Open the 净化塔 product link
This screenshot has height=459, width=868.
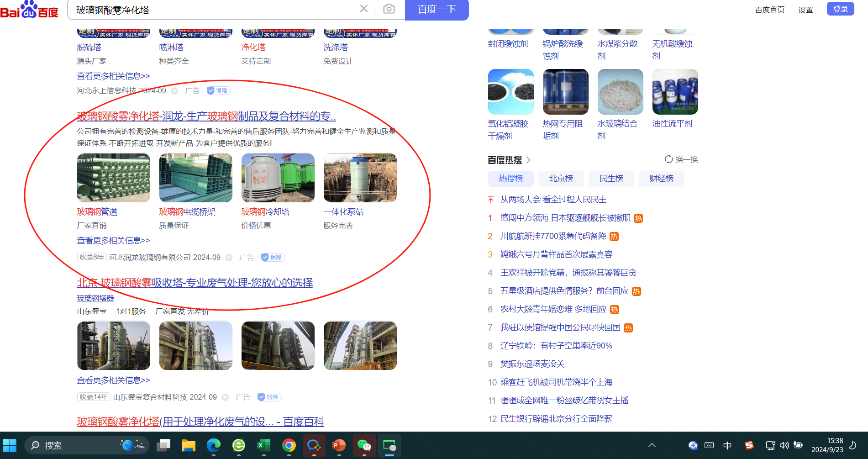[253, 47]
